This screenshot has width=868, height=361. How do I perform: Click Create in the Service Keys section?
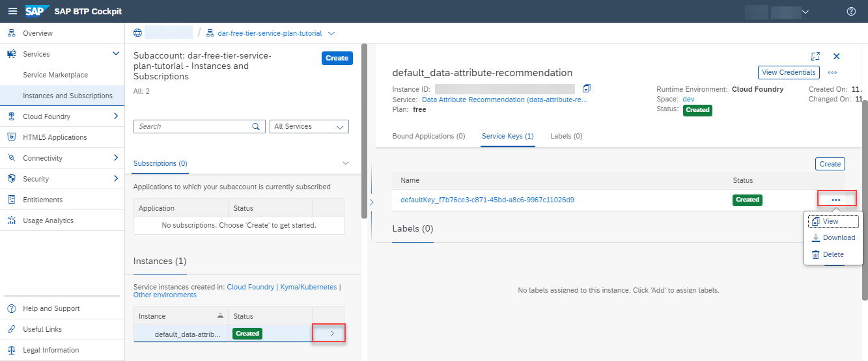click(830, 164)
